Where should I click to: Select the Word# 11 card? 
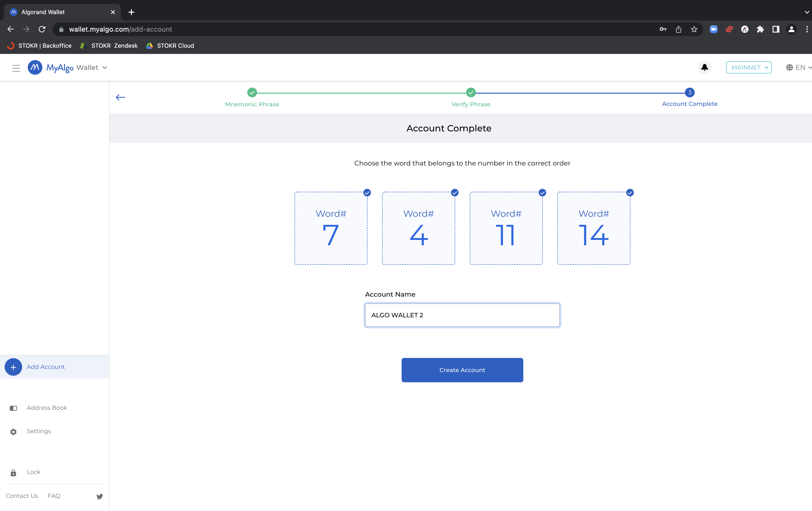(506, 228)
